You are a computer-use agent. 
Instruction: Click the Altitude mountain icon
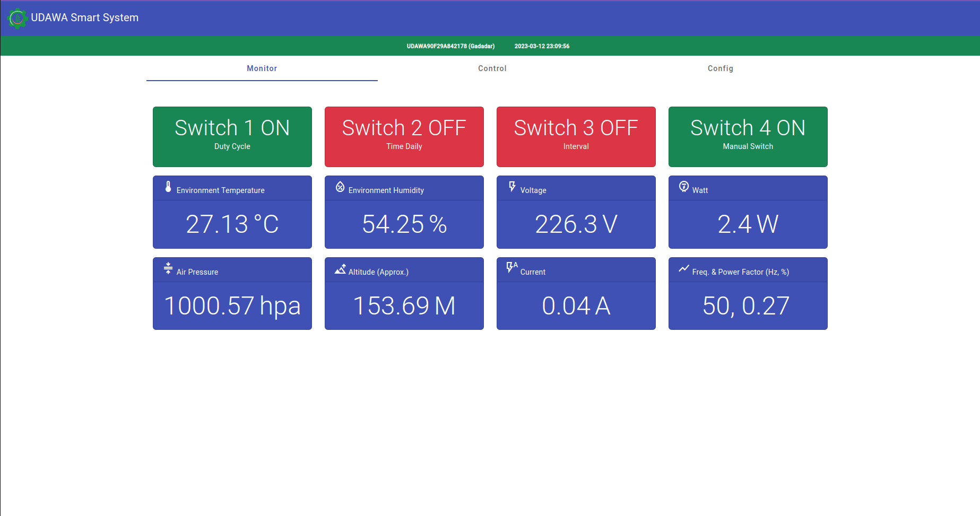[340, 269]
